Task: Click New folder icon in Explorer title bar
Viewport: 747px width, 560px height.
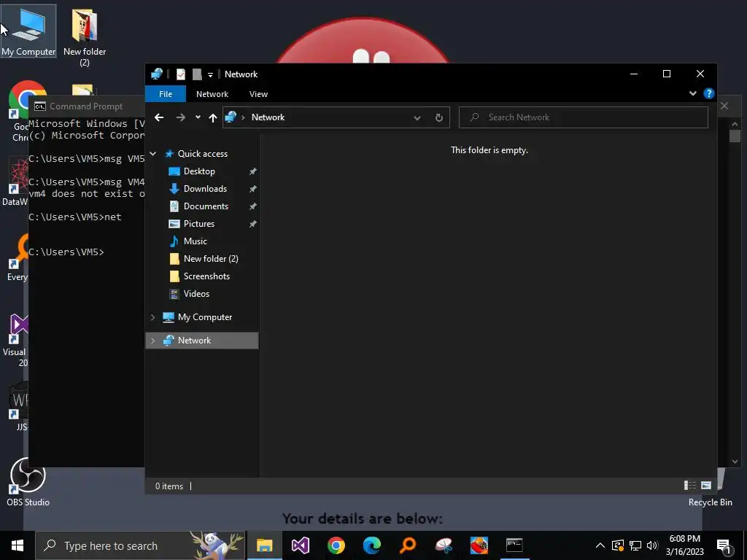Action: [x=197, y=74]
